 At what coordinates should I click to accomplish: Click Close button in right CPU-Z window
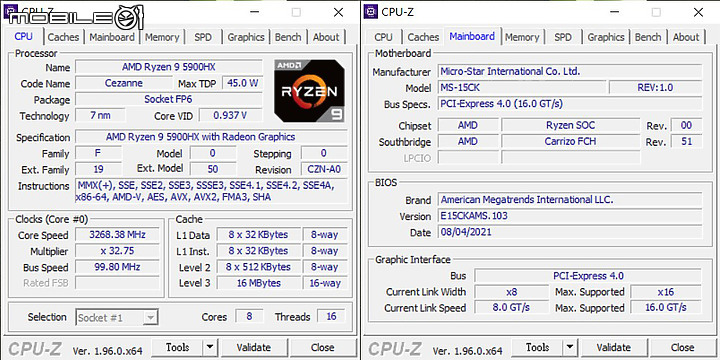pos(683,348)
